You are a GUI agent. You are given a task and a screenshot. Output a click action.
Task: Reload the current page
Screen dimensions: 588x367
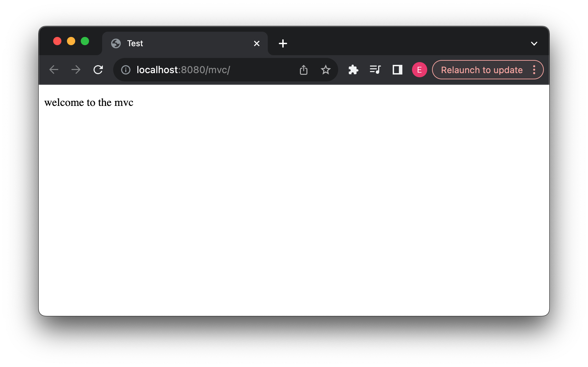(98, 70)
